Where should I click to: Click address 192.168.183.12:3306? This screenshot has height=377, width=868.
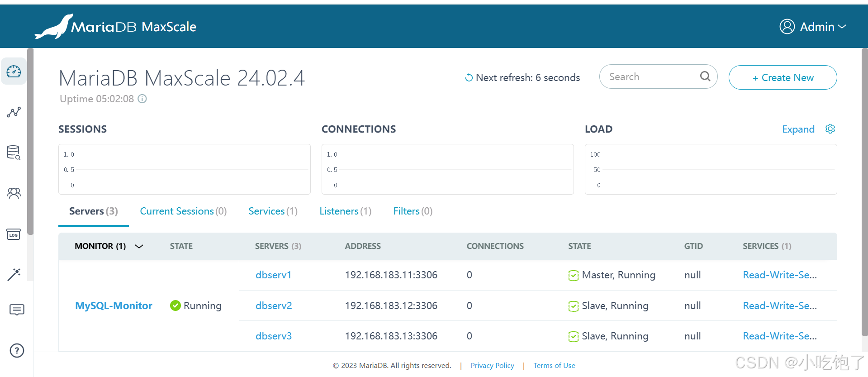[x=391, y=305]
